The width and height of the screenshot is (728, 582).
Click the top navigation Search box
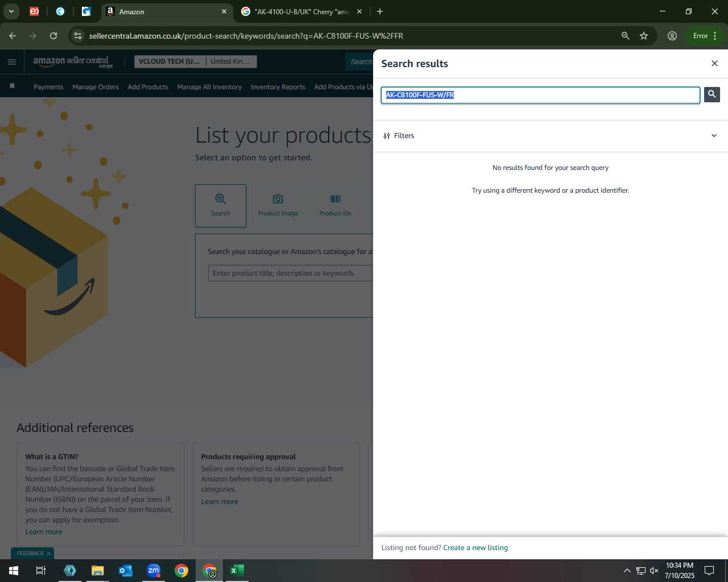click(x=359, y=61)
